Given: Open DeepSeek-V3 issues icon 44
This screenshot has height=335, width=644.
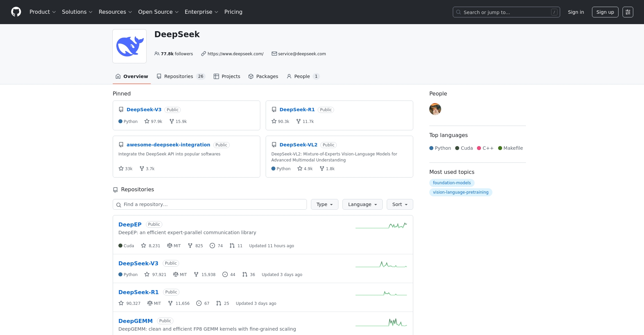Looking at the screenshot, I should click(x=225, y=274).
